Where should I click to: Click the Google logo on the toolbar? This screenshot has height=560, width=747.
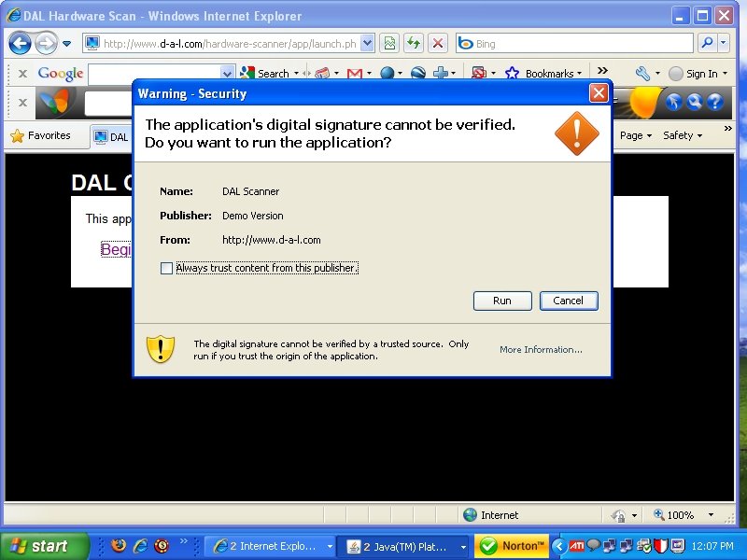click(x=61, y=74)
